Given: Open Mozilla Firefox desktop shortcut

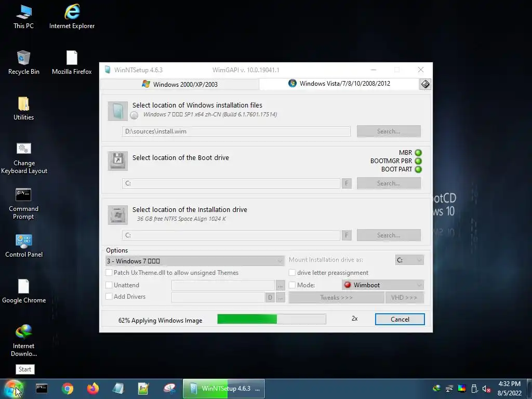Looking at the screenshot, I should tap(72, 63).
